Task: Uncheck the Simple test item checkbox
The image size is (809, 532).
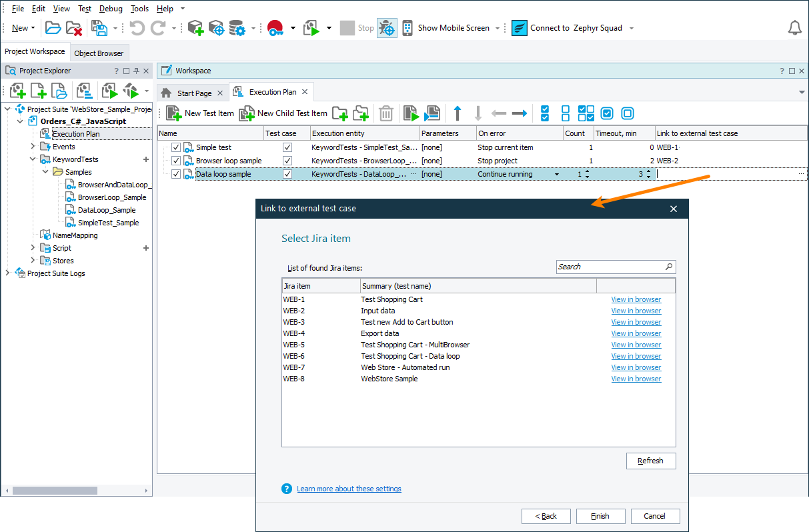Action: [176, 147]
